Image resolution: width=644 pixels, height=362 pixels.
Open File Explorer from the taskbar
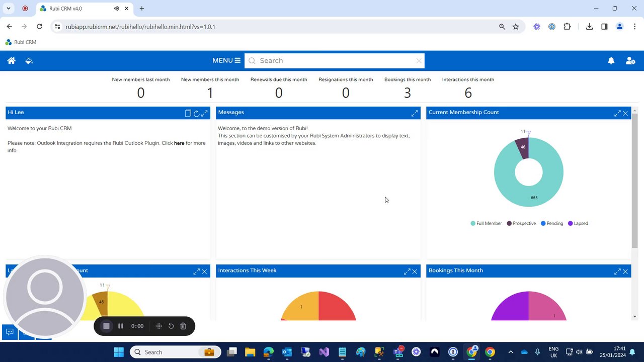point(250,352)
